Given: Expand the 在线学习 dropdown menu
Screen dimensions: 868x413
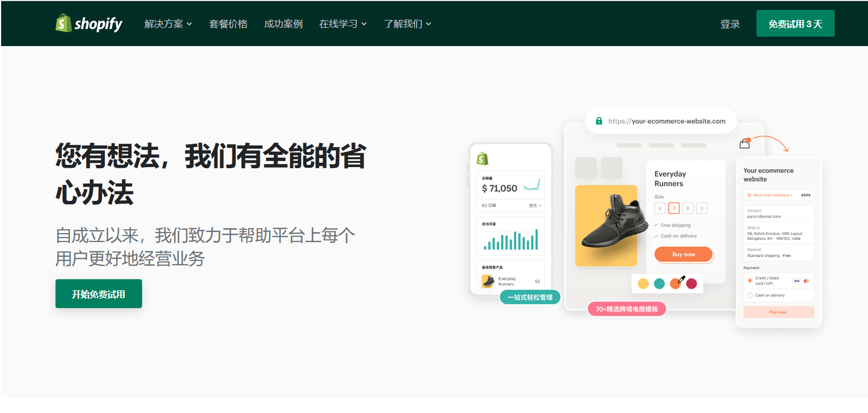Looking at the screenshot, I should pos(343,24).
